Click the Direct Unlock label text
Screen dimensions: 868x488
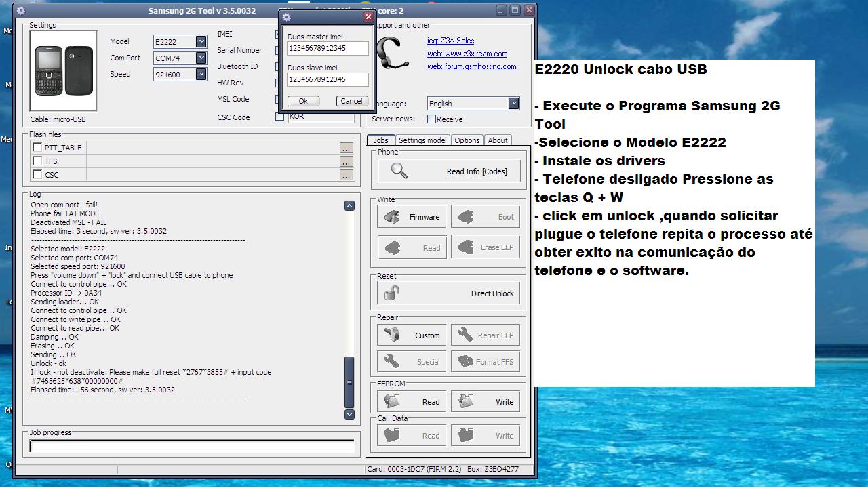(x=492, y=293)
